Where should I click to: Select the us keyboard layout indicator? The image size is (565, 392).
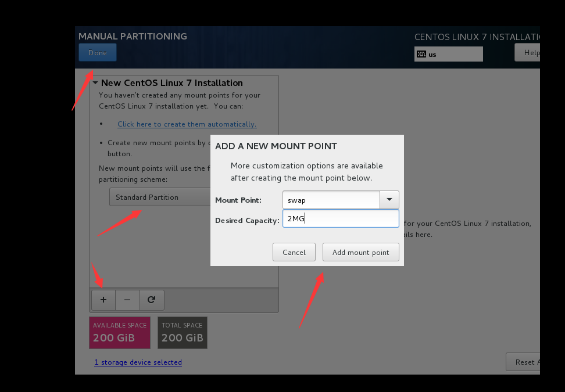coord(449,55)
